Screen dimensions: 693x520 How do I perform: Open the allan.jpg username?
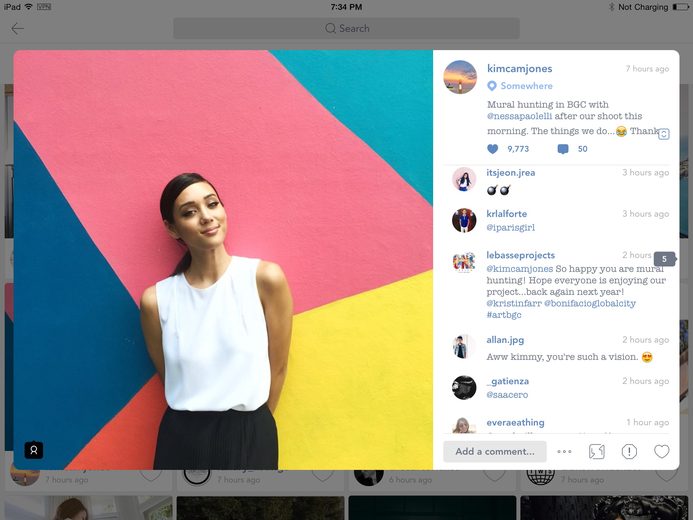tap(505, 340)
